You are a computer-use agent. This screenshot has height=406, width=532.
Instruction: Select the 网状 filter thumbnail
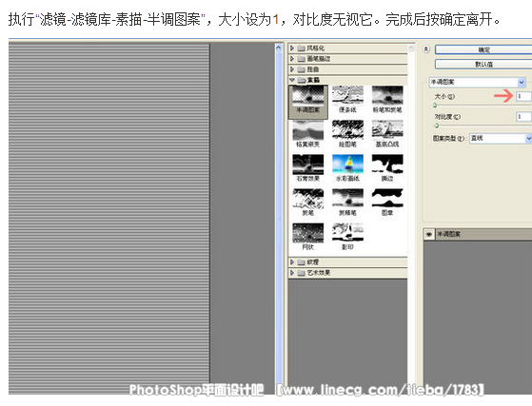308,237
